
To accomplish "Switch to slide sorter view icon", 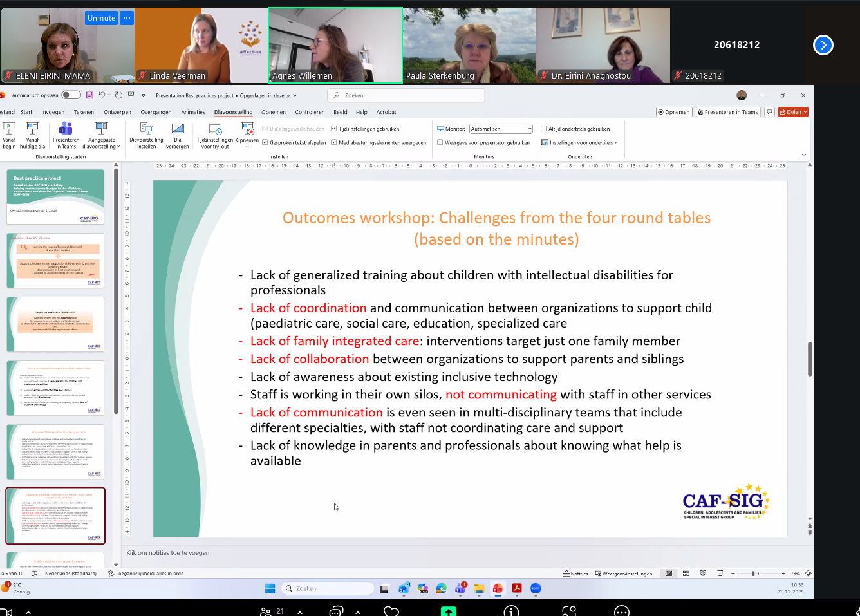I will (686, 574).
